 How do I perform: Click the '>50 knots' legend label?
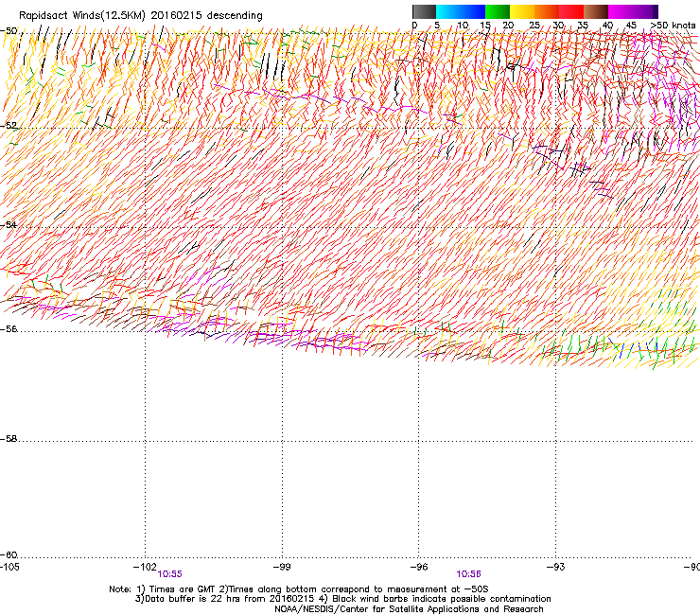point(673,26)
